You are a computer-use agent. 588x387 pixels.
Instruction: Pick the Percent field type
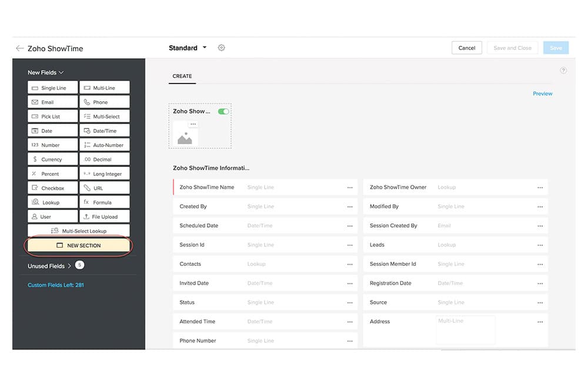tap(52, 174)
